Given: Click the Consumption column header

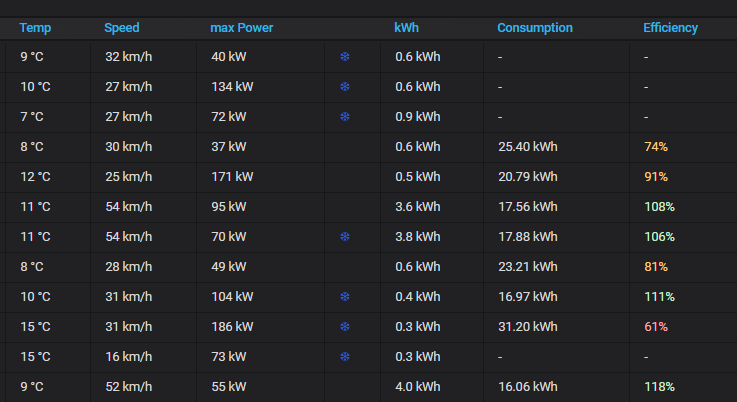Looking at the screenshot, I should (535, 28).
